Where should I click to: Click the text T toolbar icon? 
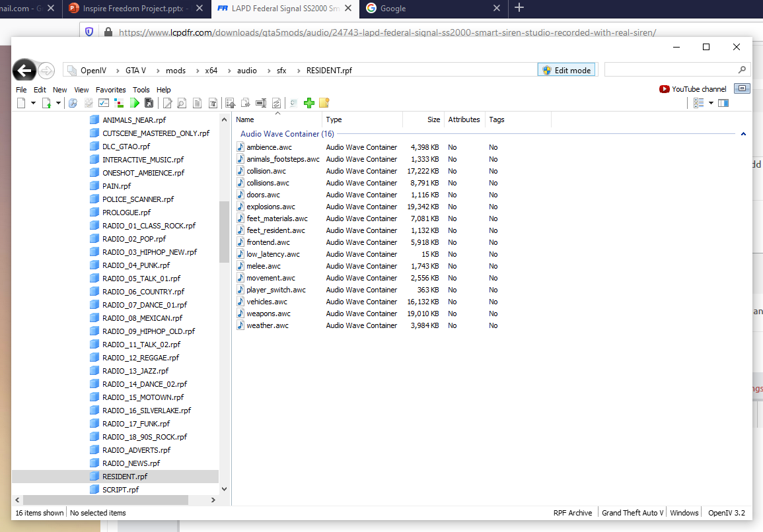pyautogui.click(x=213, y=103)
